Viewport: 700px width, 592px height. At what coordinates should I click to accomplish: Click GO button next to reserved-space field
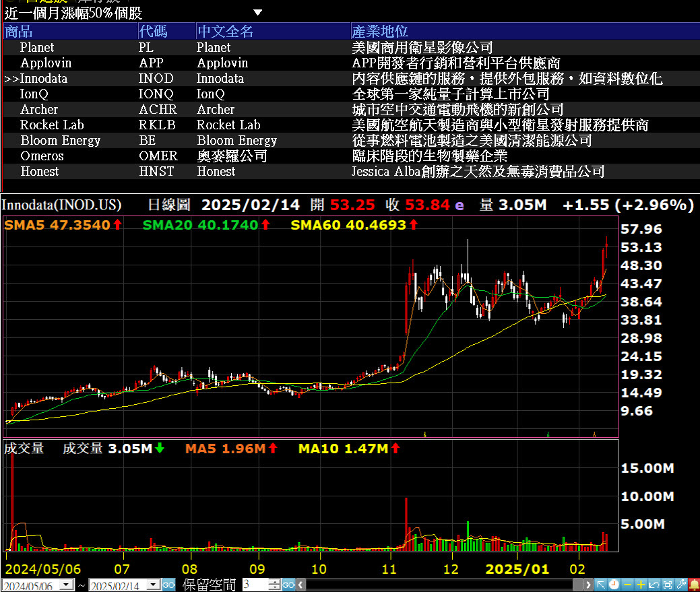288,585
